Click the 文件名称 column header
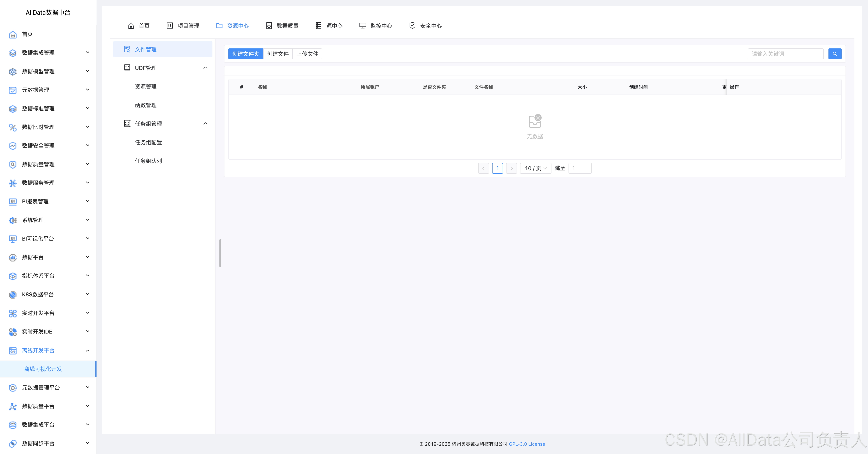 484,87
